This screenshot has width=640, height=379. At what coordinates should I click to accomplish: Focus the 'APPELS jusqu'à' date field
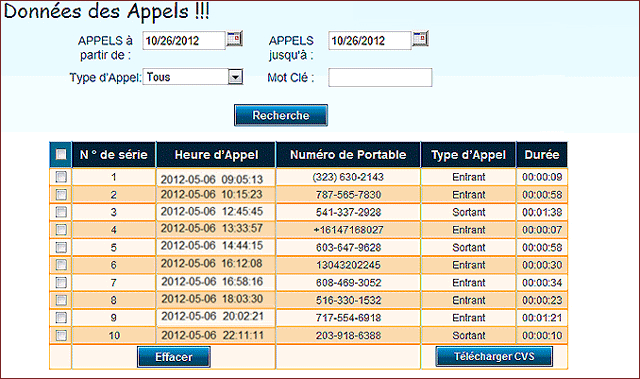pyautogui.click(x=370, y=40)
